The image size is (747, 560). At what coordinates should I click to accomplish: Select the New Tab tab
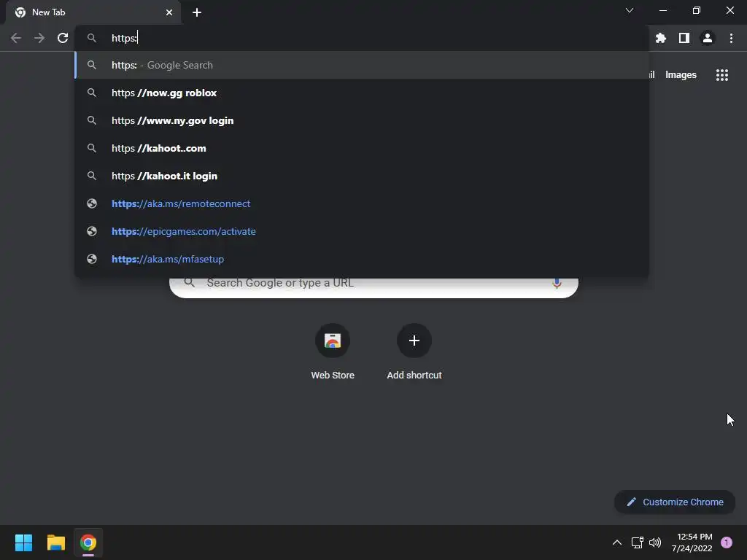click(93, 12)
